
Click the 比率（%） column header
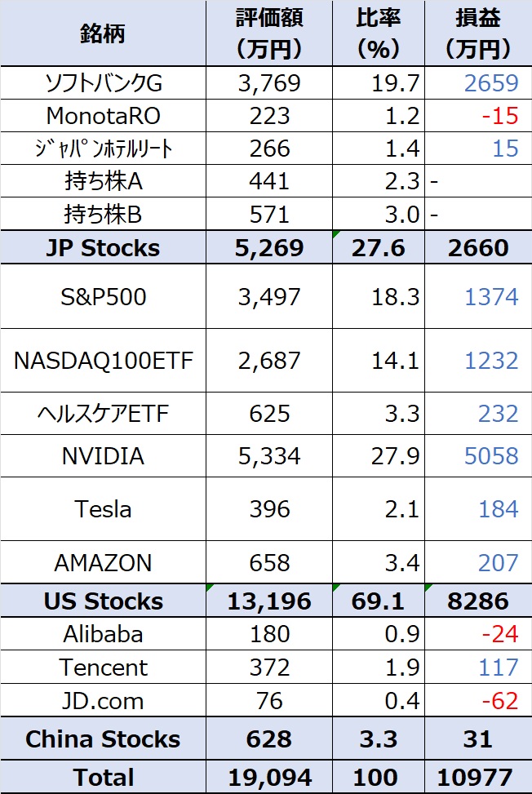[x=379, y=34]
